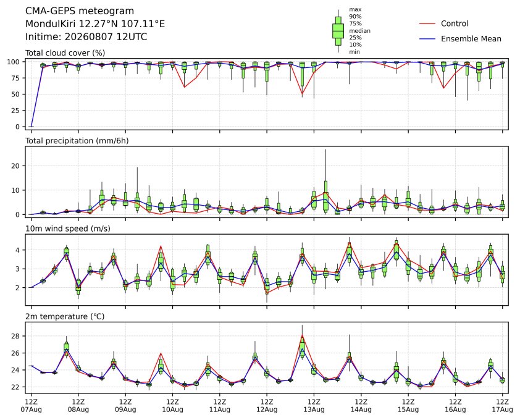
Task: Click the 12Z 07Aug axis label
Action: tap(31, 406)
